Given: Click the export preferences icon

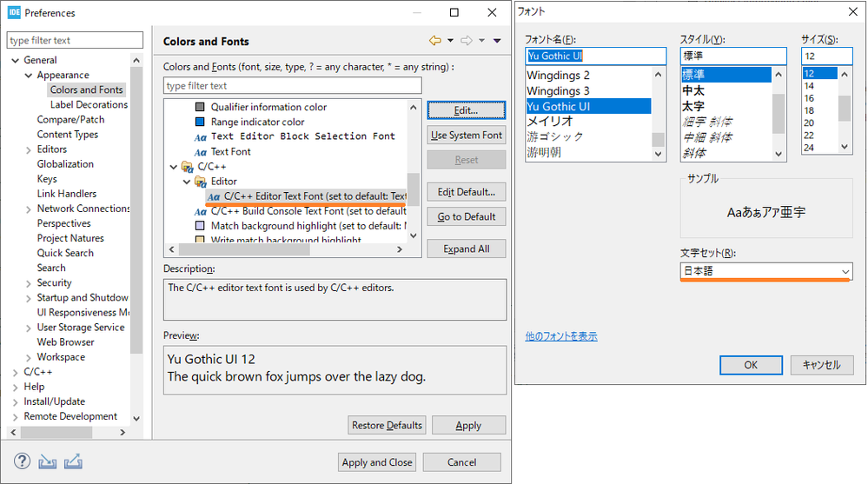Looking at the screenshot, I should [73, 461].
